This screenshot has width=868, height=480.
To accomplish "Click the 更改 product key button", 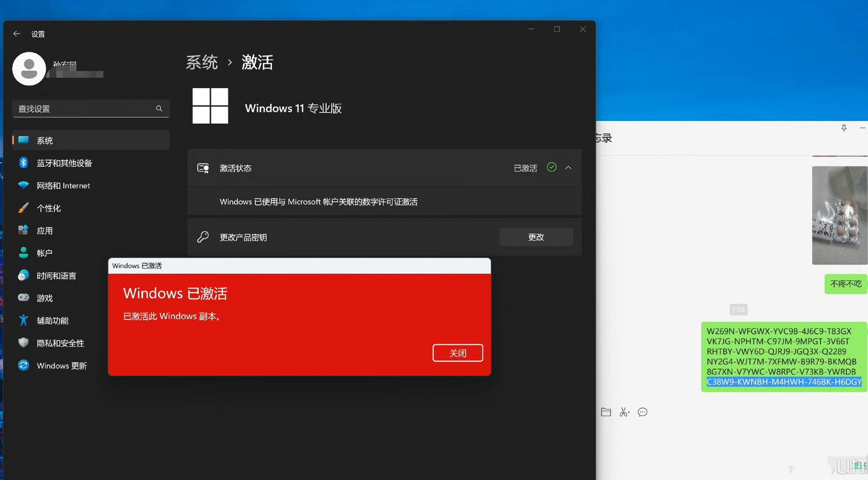I will coord(536,237).
